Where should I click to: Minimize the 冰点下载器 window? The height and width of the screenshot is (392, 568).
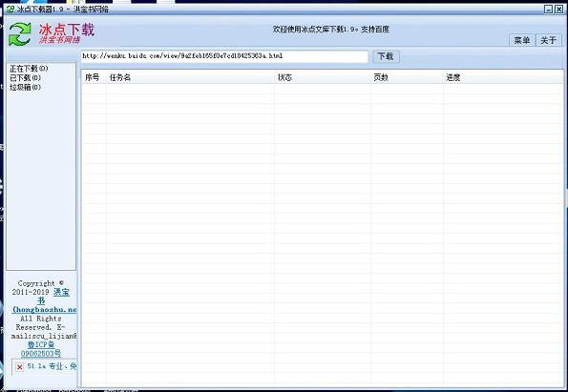coord(549,10)
